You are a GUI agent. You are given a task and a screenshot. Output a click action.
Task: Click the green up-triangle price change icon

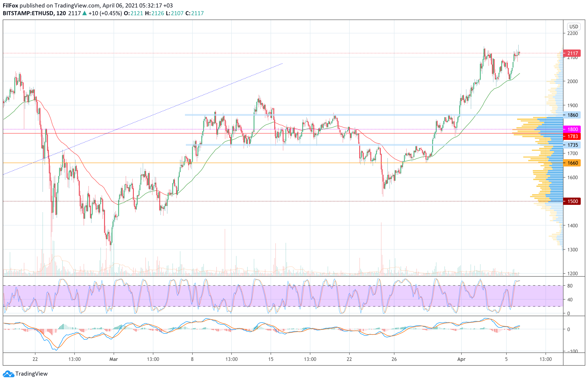coord(85,13)
